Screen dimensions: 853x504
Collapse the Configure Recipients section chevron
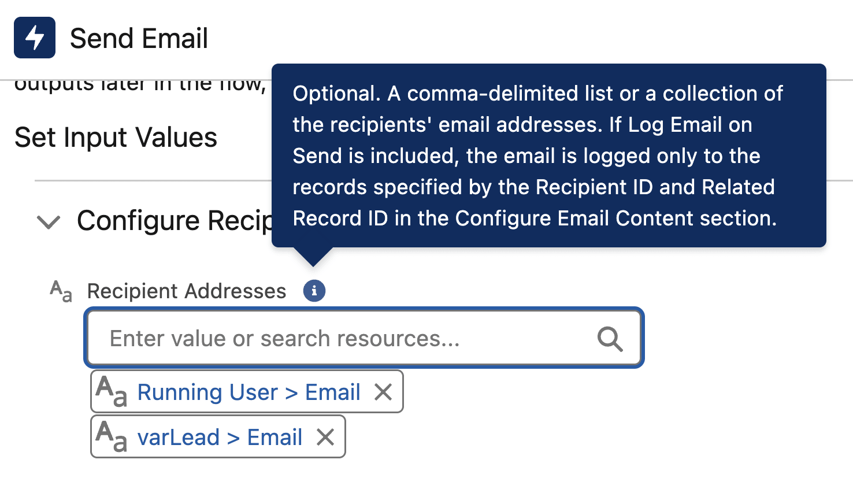pos(49,221)
